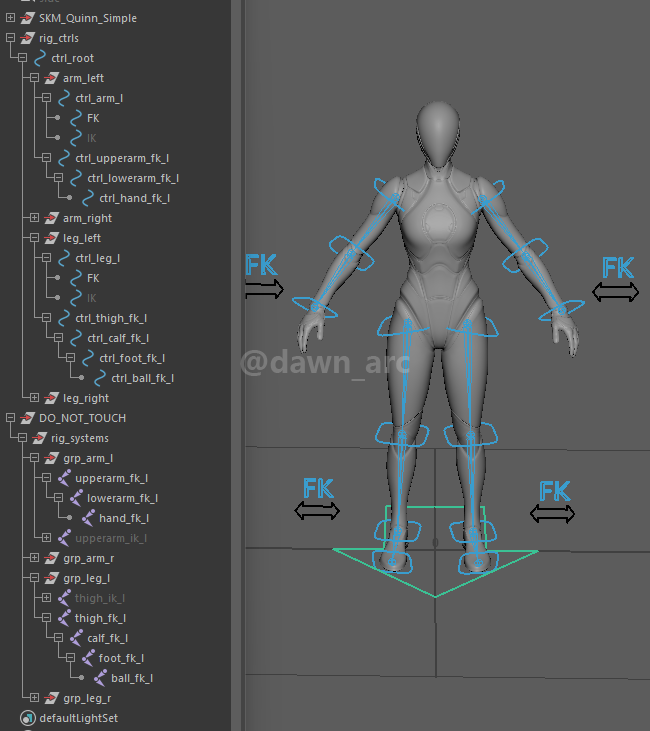
Task: Click the defaultLightSet set icon
Action: (28, 718)
